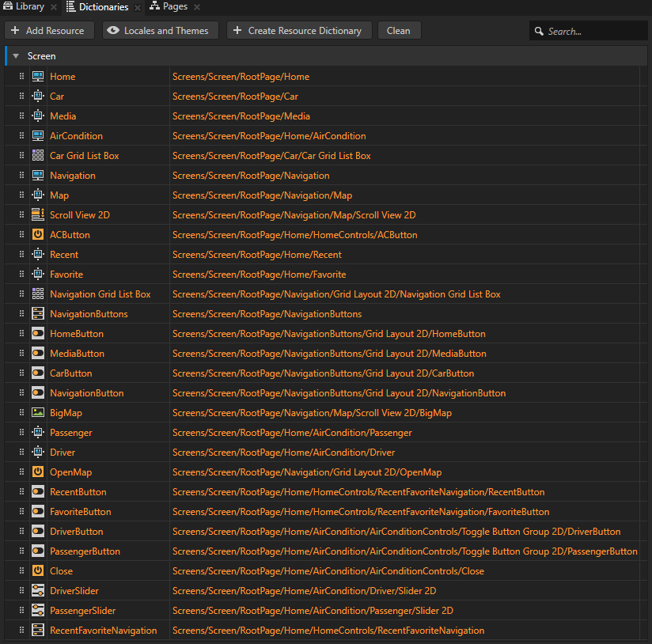652x644 pixels.
Task: Click the Add Resource button
Action: pyautogui.click(x=49, y=31)
